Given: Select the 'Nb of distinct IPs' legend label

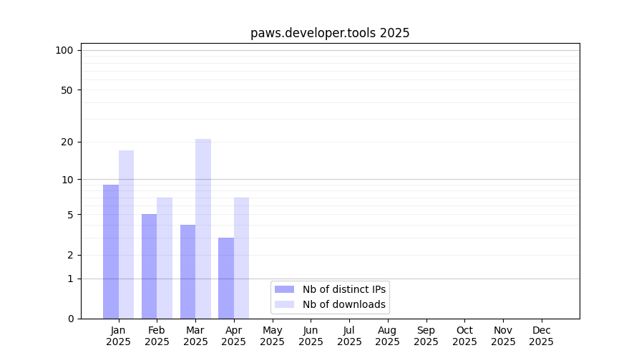Looking at the screenshot, I should click(x=343, y=289).
